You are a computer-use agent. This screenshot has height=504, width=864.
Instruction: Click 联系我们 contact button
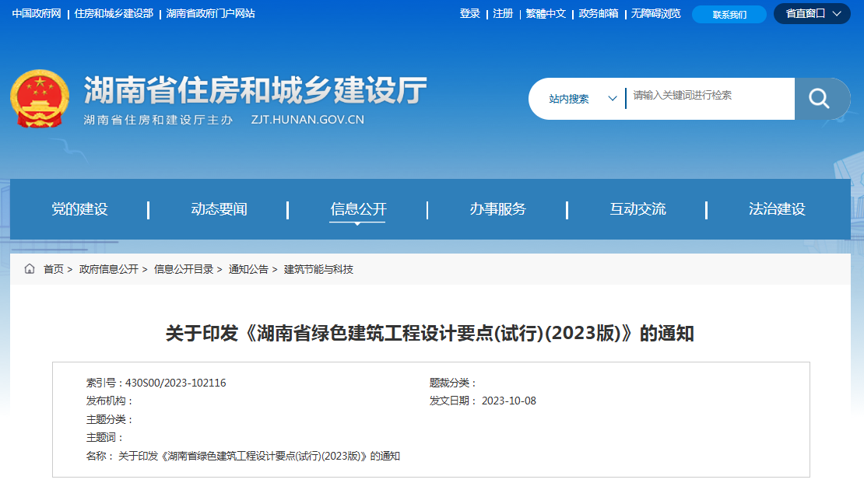pyautogui.click(x=729, y=13)
